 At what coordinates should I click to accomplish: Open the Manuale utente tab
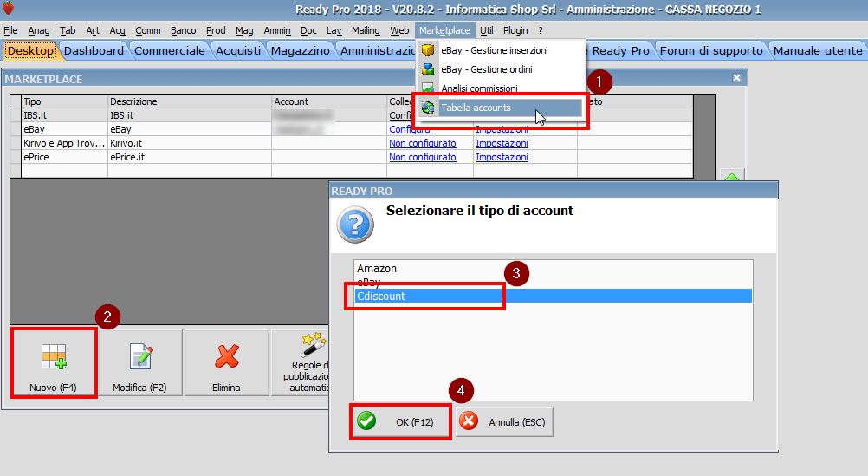tap(818, 50)
